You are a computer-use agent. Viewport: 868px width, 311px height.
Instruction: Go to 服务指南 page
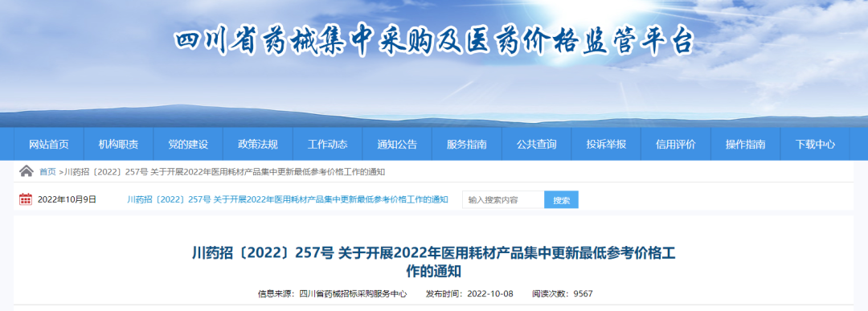[x=467, y=145]
